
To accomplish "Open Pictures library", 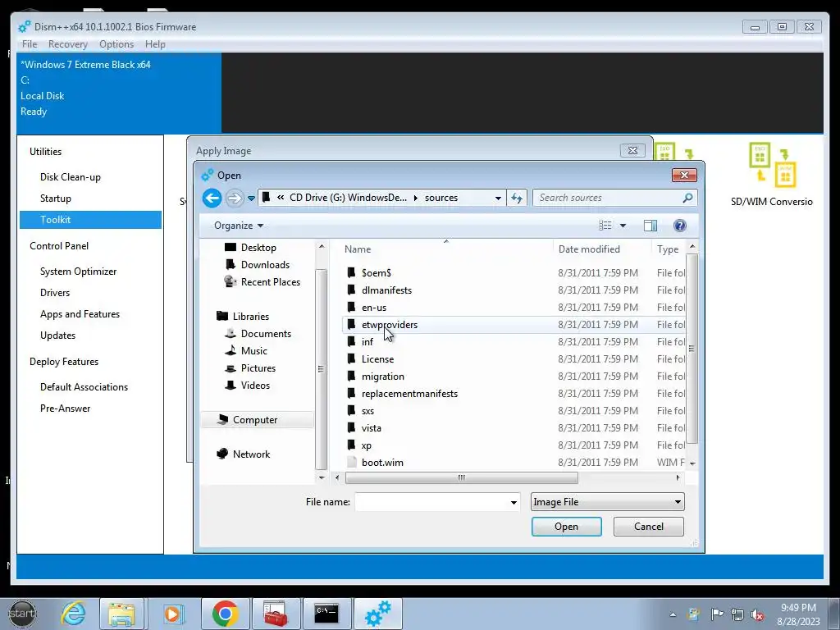I will click(x=258, y=368).
